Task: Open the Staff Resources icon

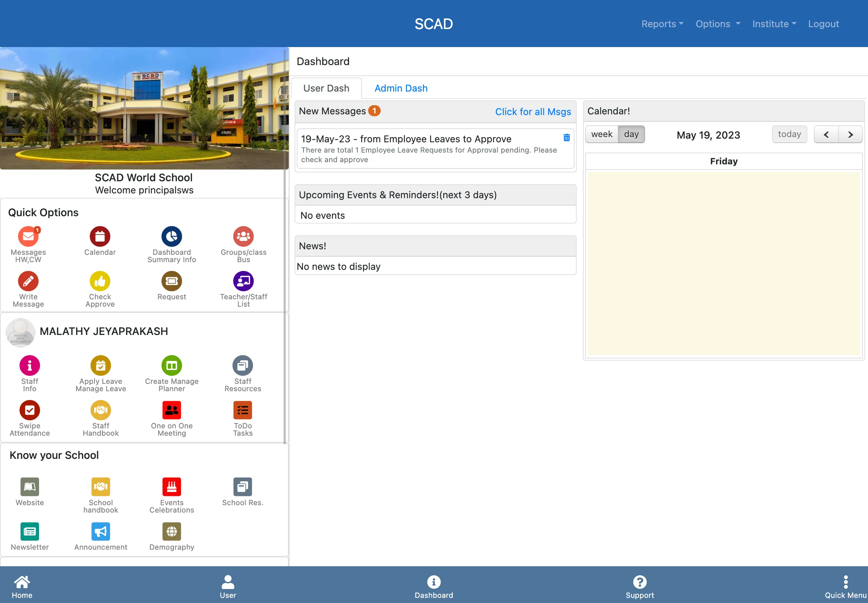Action: point(243,365)
